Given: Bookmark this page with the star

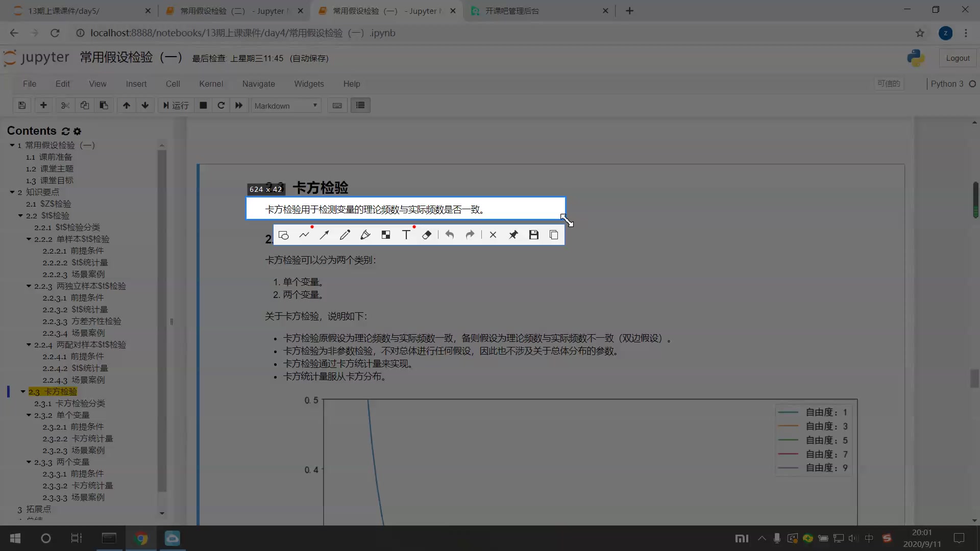Looking at the screenshot, I should coord(920,33).
